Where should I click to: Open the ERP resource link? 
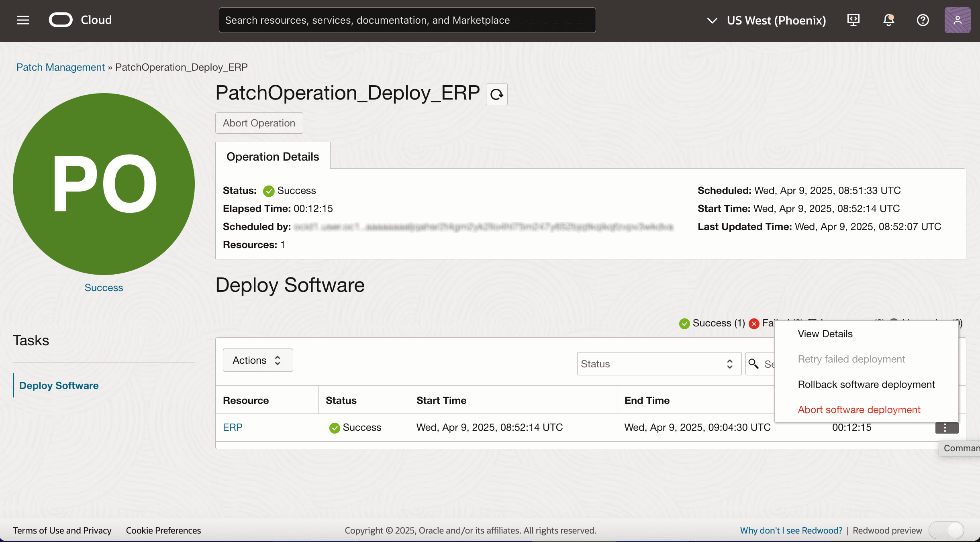233,427
